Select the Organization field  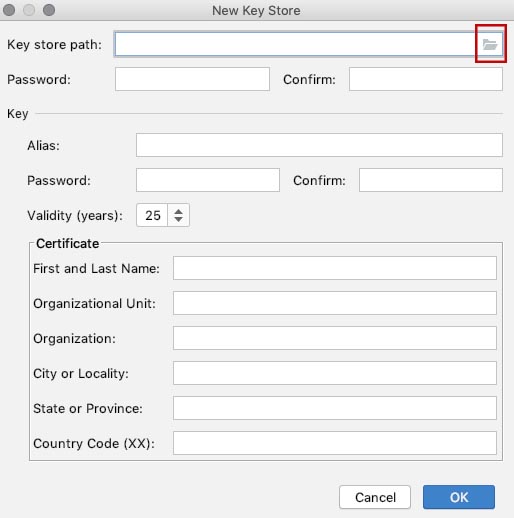pos(335,338)
